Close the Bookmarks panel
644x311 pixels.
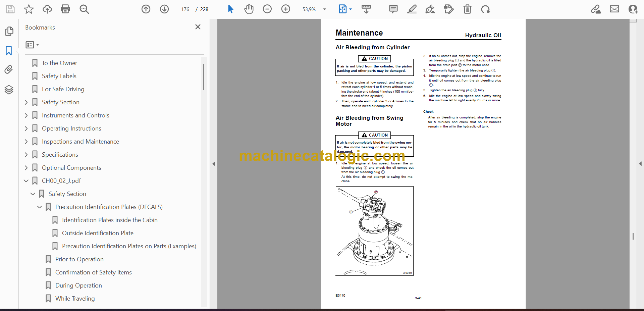click(198, 27)
